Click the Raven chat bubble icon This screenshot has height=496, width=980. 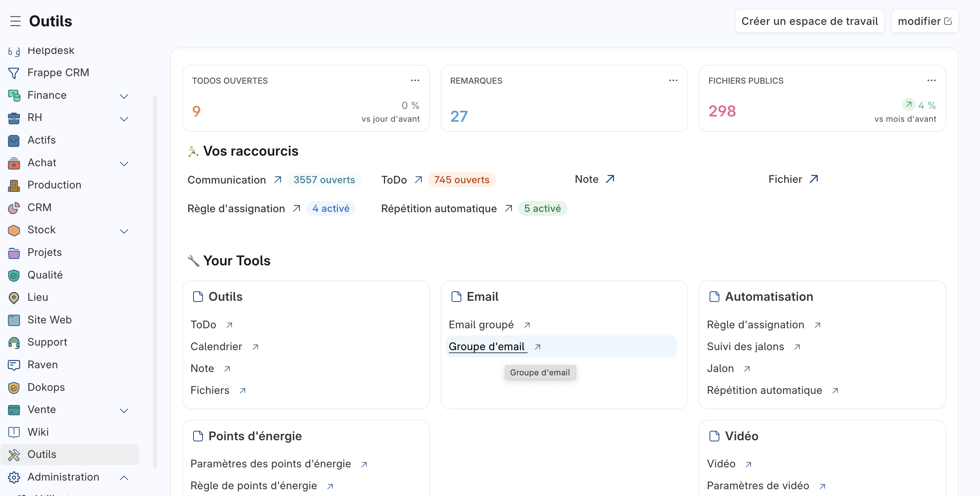click(x=14, y=364)
